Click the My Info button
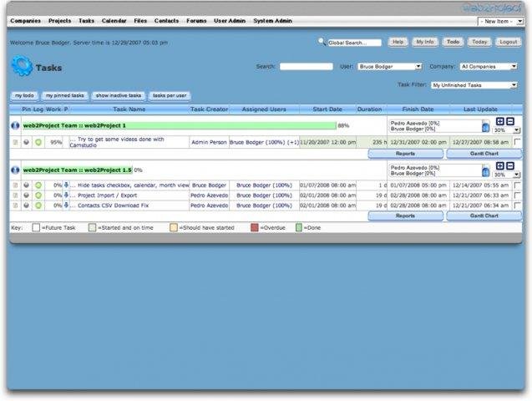 425,42
